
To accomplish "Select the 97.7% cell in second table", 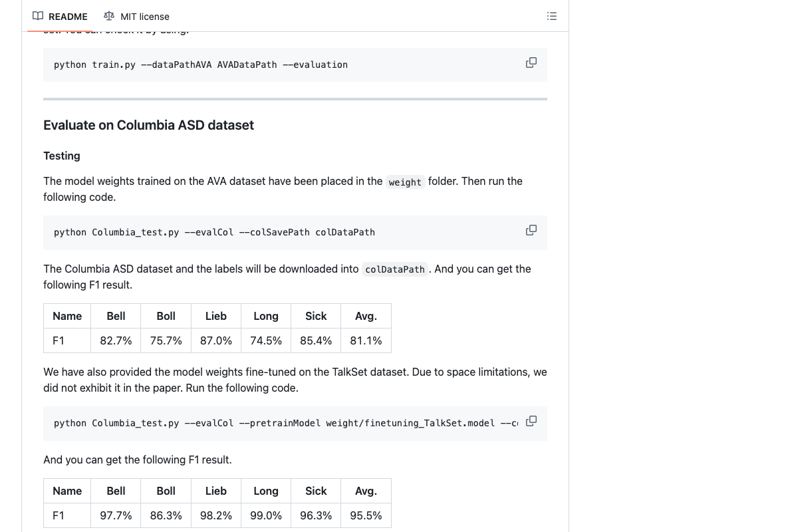I will (116, 515).
